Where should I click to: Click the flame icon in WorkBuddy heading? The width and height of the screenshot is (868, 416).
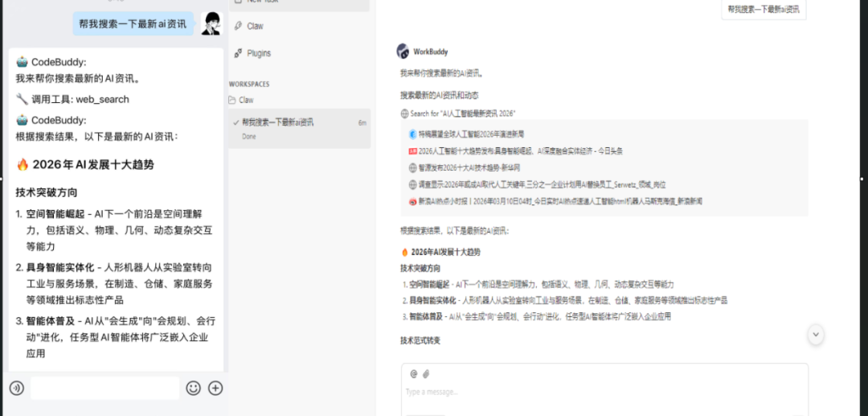click(x=404, y=252)
